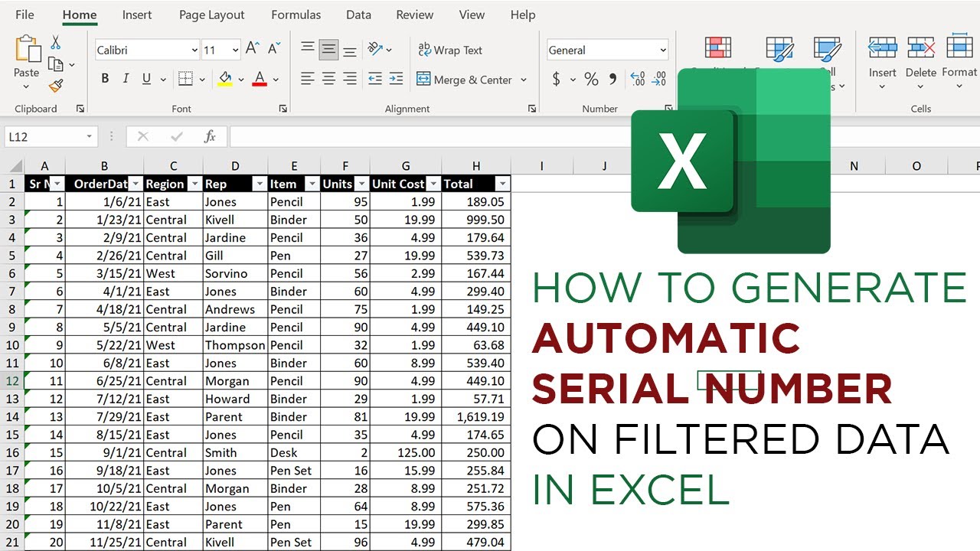Click the Borders icon
The image size is (980, 551).
point(185,79)
